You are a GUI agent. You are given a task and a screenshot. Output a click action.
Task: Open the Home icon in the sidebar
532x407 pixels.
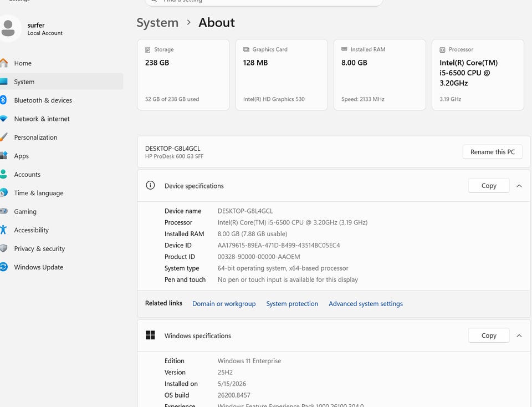click(3, 63)
